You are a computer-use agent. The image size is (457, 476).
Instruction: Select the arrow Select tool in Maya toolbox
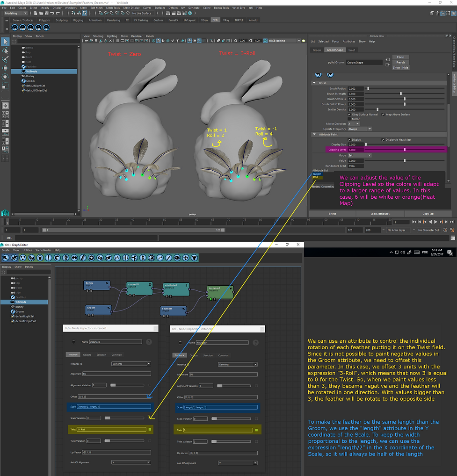click(x=5, y=42)
